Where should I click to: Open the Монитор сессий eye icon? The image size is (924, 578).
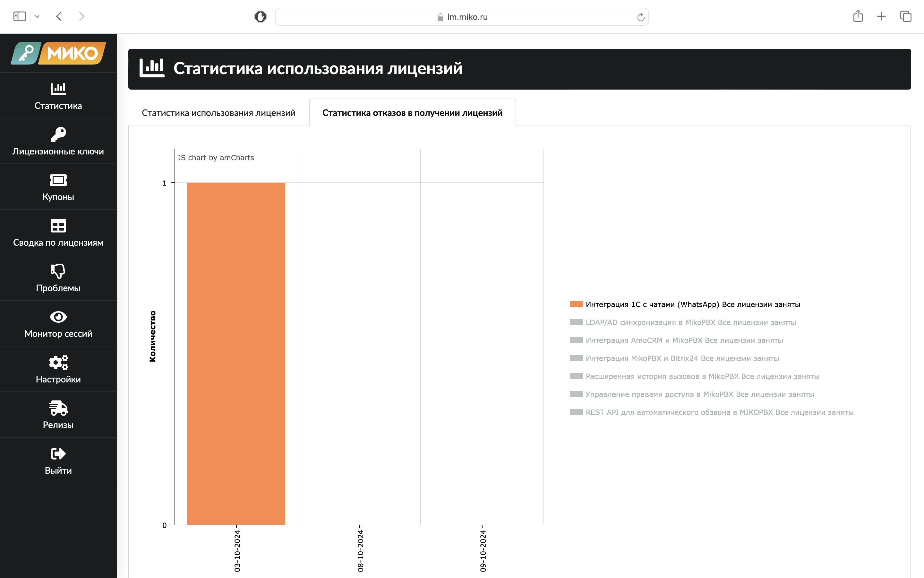click(x=58, y=317)
